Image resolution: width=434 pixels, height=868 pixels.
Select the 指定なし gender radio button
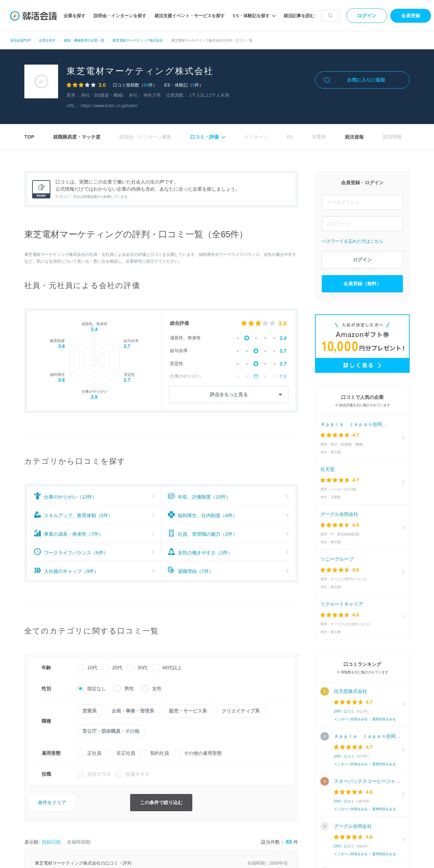(80, 689)
